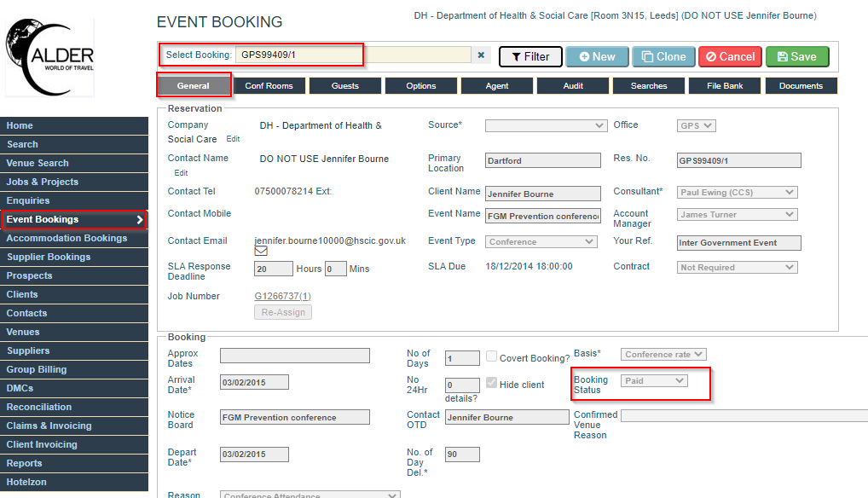
Task: Open the Account Manager James Turner dropdown
Action: click(738, 214)
